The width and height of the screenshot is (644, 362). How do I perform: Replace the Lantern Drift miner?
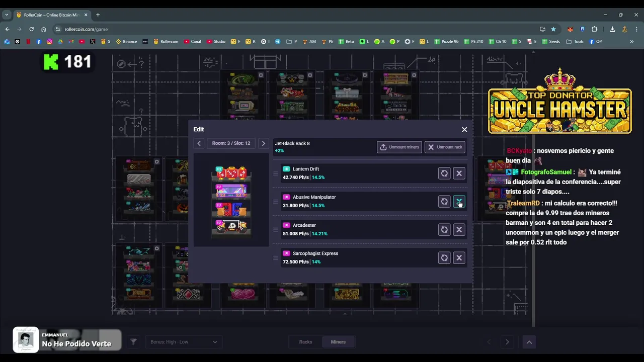click(x=444, y=173)
